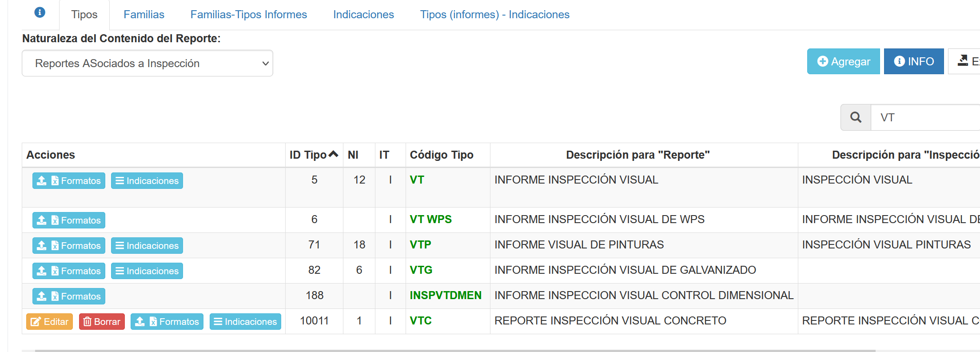Click the magnifying glass search icon
Viewport: 980px width, 352px height.
pos(856,117)
